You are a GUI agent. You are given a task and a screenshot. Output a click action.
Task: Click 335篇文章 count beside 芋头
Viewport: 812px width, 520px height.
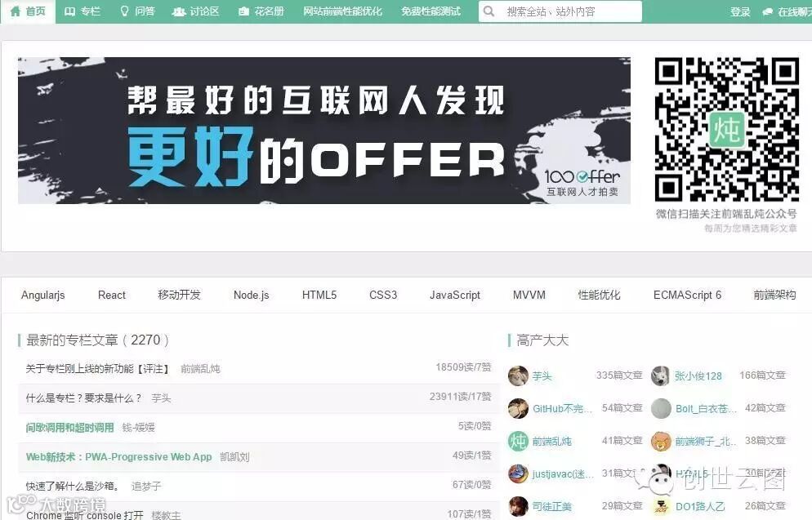click(x=619, y=376)
